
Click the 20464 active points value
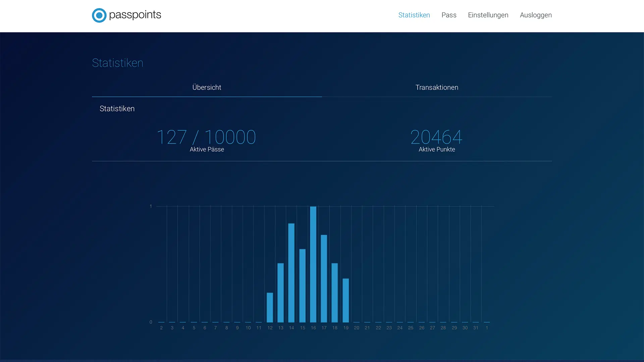436,137
